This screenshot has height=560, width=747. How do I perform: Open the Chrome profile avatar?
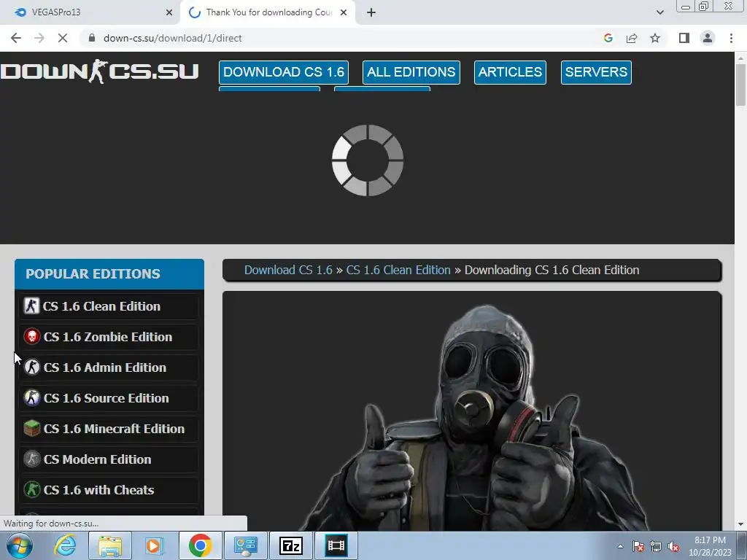coord(708,38)
